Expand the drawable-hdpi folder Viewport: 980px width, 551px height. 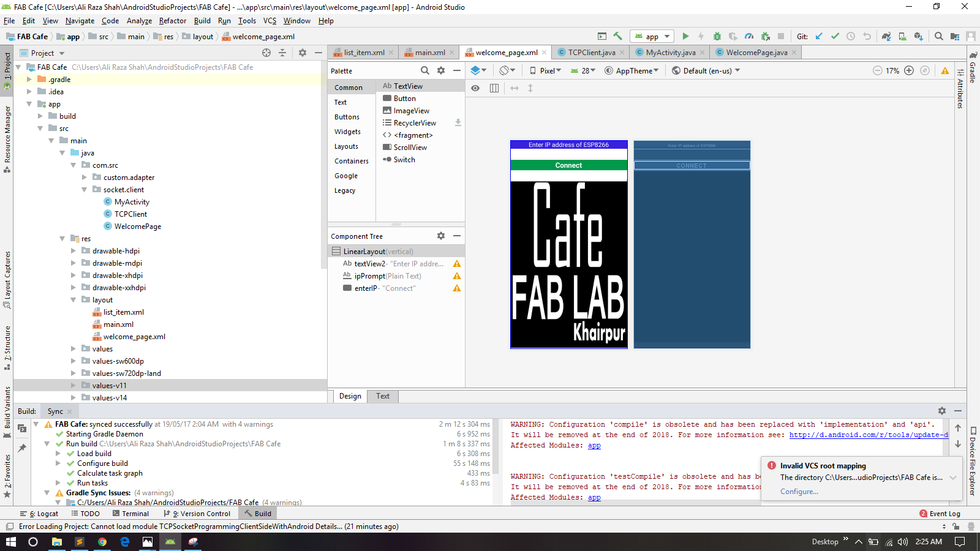point(73,251)
